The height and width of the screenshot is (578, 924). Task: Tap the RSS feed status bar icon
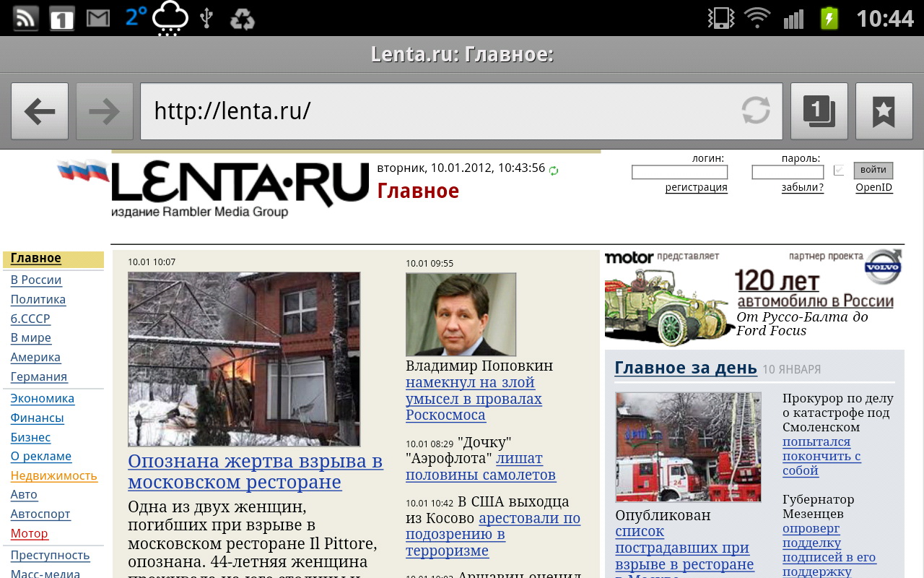pos(26,18)
